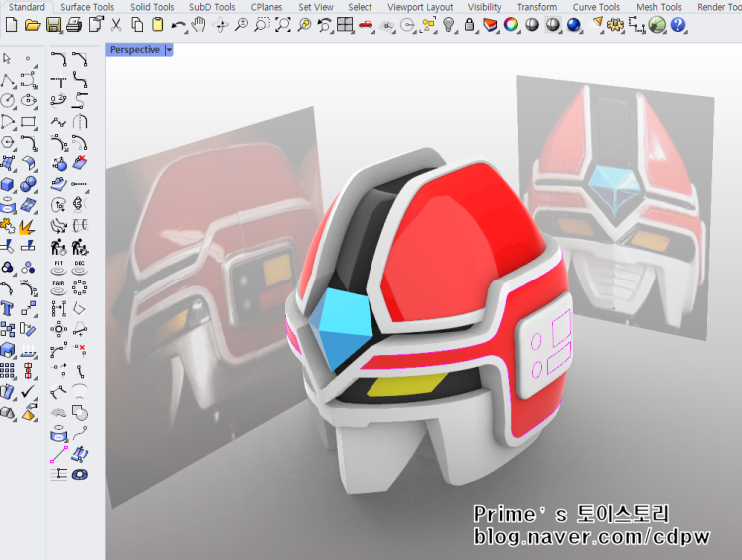742x560 pixels.
Task: Copy objects with the Copy icon
Action: [137, 25]
